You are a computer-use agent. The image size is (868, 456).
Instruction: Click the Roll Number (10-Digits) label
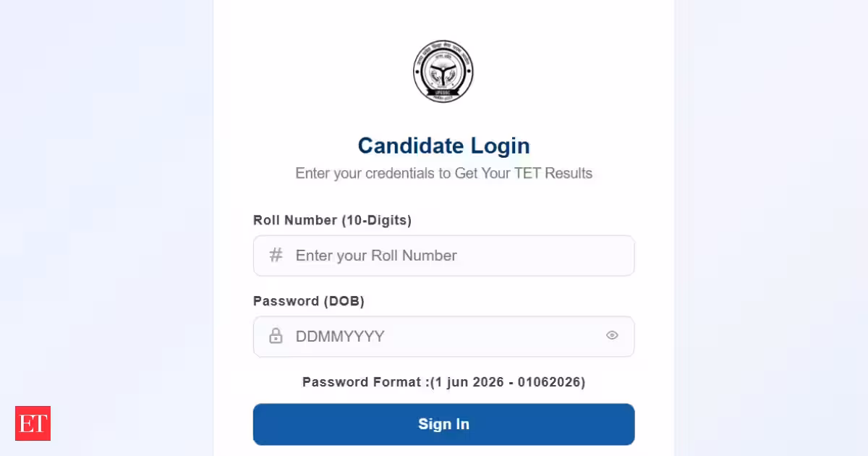pyautogui.click(x=332, y=220)
